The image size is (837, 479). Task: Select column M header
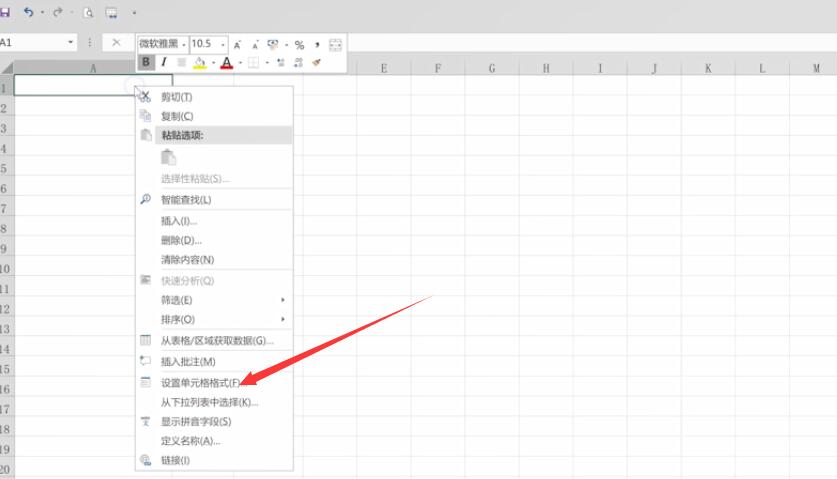816,68
